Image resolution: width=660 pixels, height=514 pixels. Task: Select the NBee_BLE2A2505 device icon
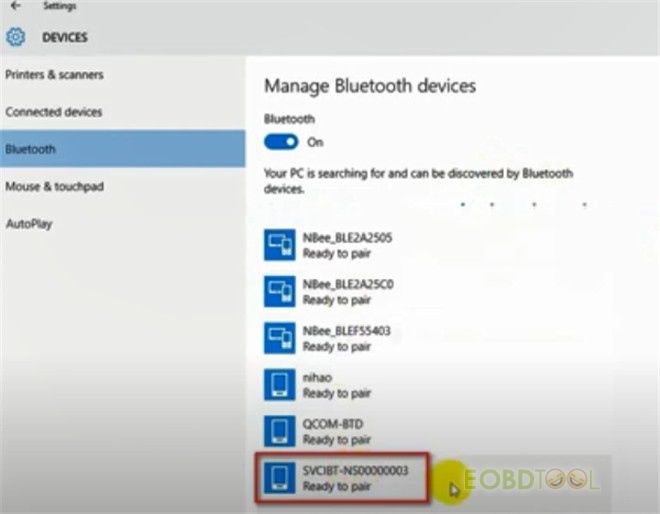coord(279,246)
